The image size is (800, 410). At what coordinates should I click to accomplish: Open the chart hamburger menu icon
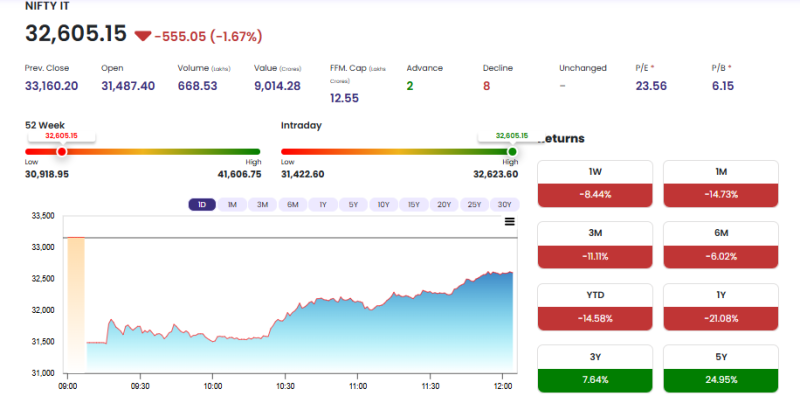[x=509, y=221]
